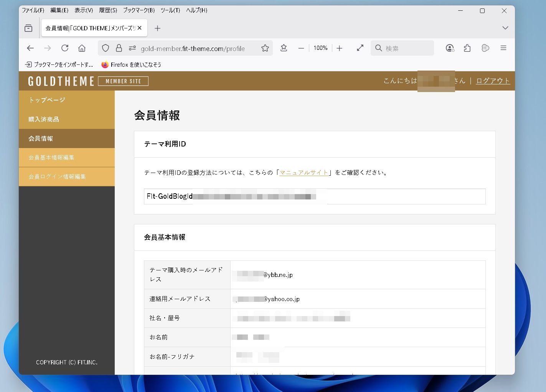Click the お名前-フリガナ row label

pyautogui.click(x=187, y=357)
